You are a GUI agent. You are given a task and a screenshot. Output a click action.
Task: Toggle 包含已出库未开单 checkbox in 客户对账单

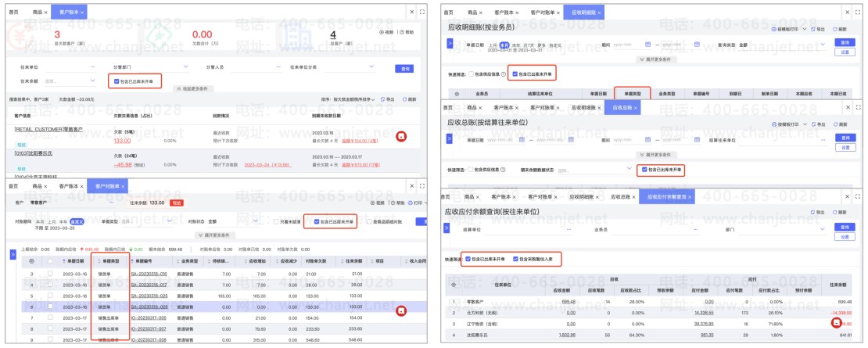tap(317, 221)
